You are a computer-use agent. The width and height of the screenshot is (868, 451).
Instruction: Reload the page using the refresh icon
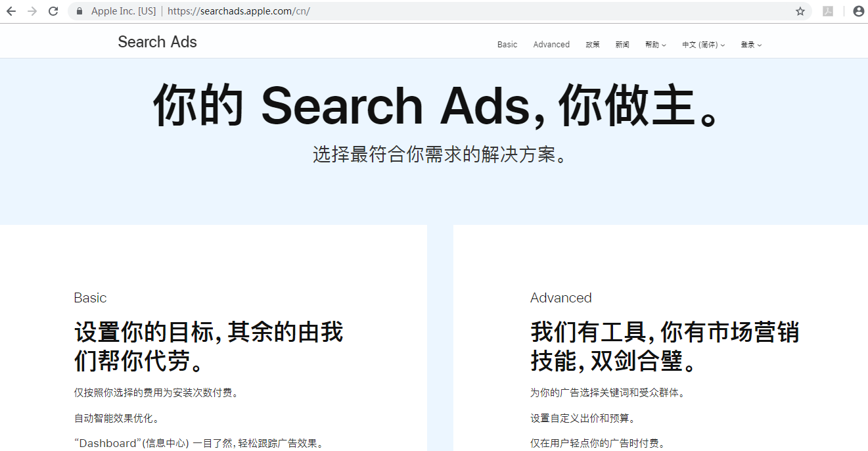pyautogui.click(x=53, y=11)
